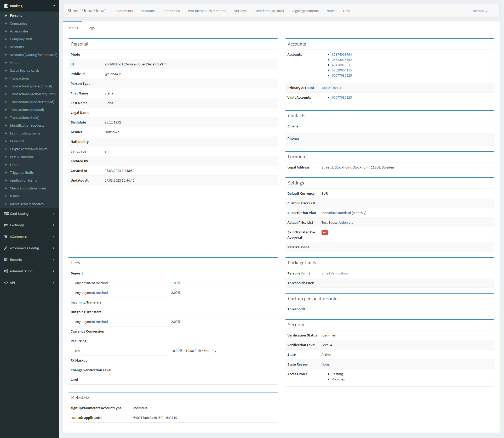Open Two-factor auth methods menu item
Image resolution: width=504 pixels, height=438 pixels.
pos(207,11)
